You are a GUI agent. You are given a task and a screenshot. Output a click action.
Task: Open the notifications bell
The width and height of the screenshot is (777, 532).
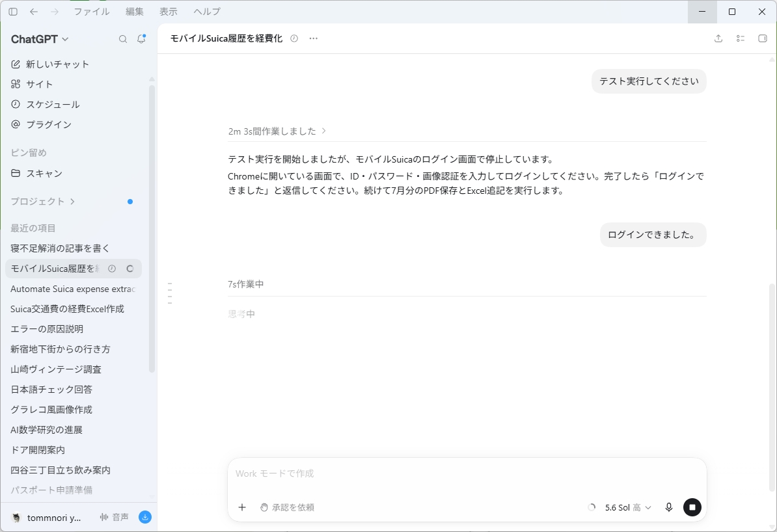click(x=141, y=38)
